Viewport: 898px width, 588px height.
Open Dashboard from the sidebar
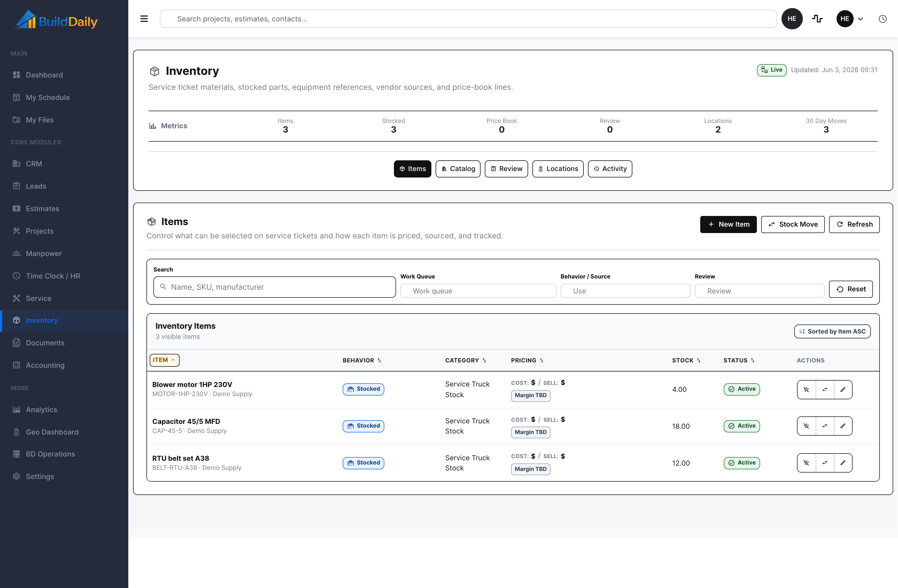point(64,75)
